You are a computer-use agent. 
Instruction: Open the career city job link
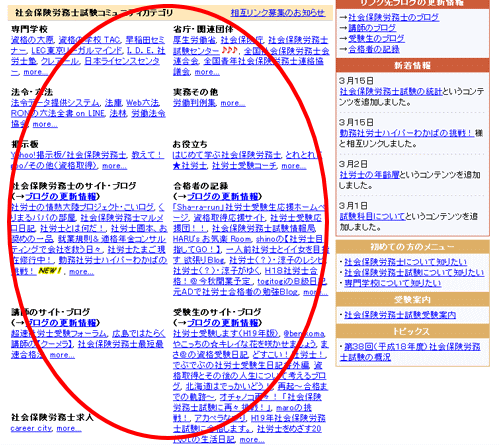31,428
